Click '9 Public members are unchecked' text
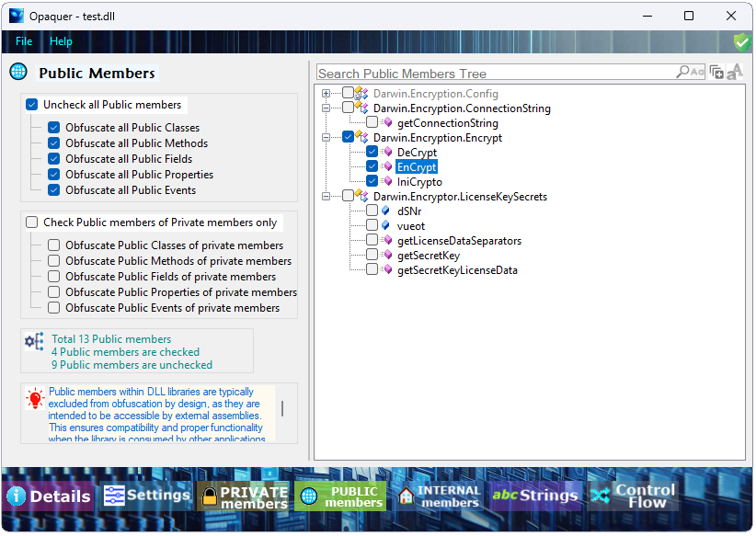This screenshot has width=756, height=536. (x=132, y=365)
